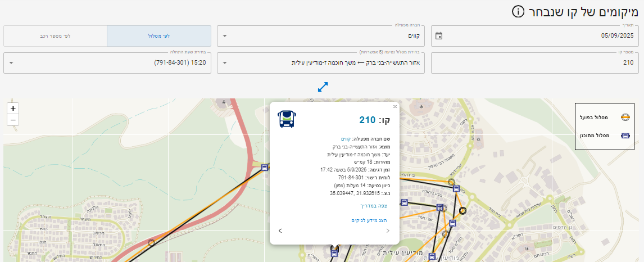Click the grayed right arrow in popup
The image size is (644, 262).
388,231
